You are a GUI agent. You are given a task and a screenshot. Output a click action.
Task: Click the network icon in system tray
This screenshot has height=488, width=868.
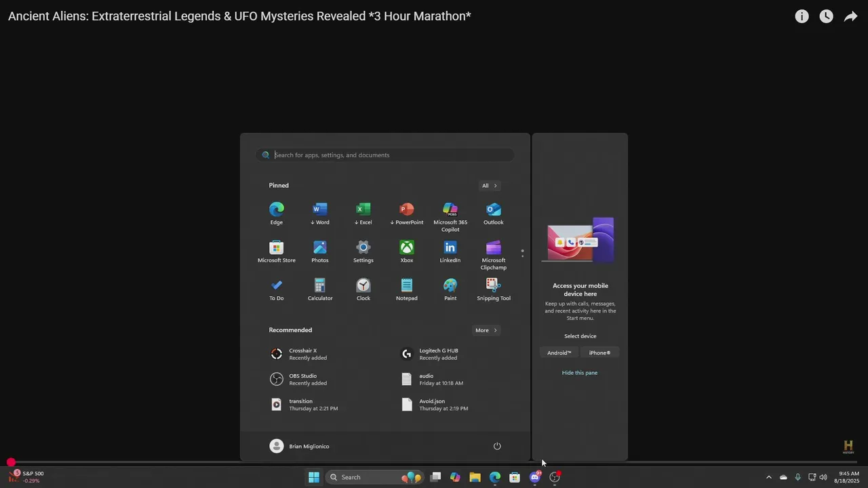click(x=812, y=477)
